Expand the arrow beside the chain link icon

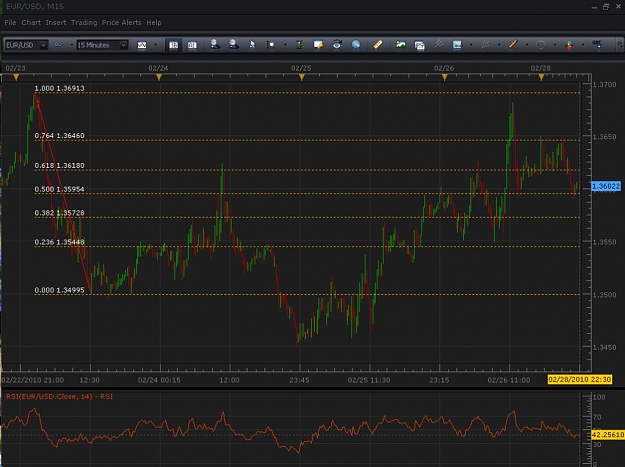(72, 45)
